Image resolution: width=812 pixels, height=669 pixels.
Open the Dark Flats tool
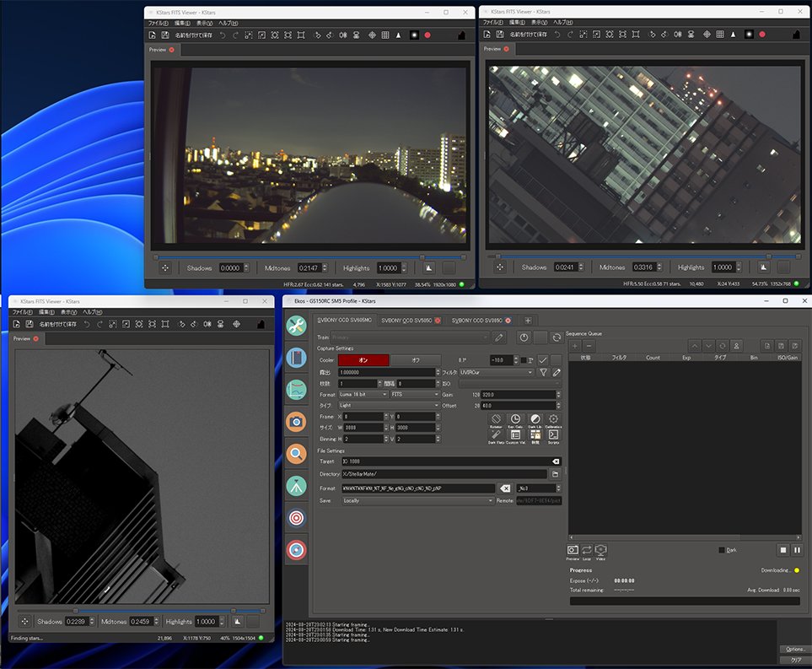click(496, 436)
